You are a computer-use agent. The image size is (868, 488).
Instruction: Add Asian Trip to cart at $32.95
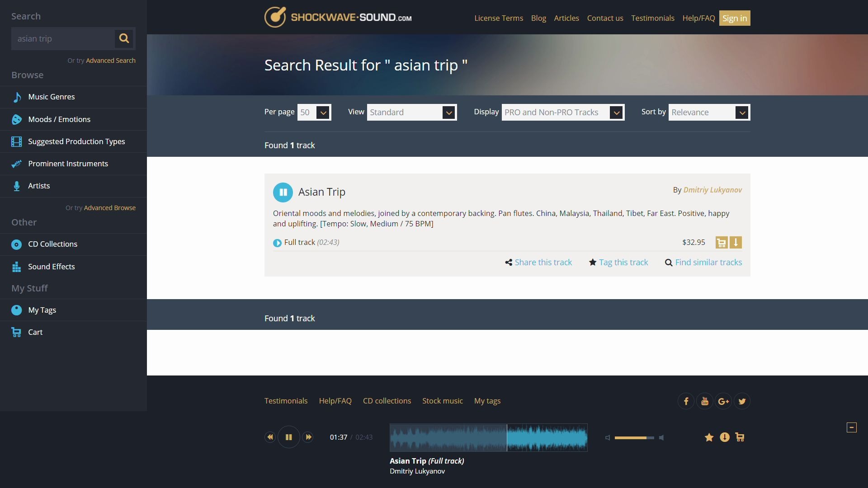pyautogui.click(x=722, y=243)
